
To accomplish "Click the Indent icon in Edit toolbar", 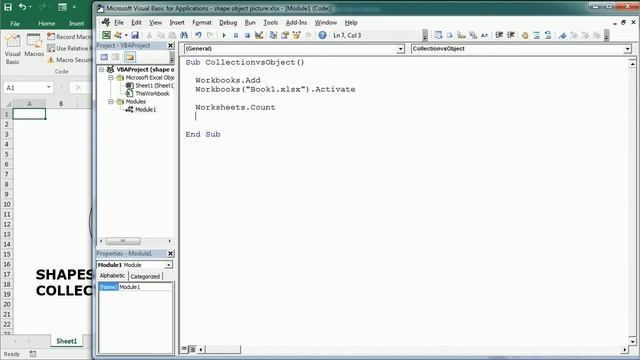I will 499,36.
